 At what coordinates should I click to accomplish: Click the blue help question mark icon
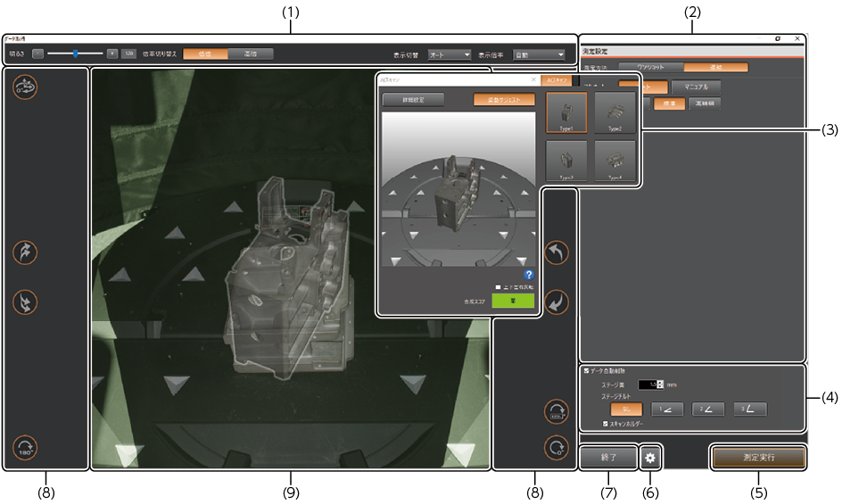529,275
